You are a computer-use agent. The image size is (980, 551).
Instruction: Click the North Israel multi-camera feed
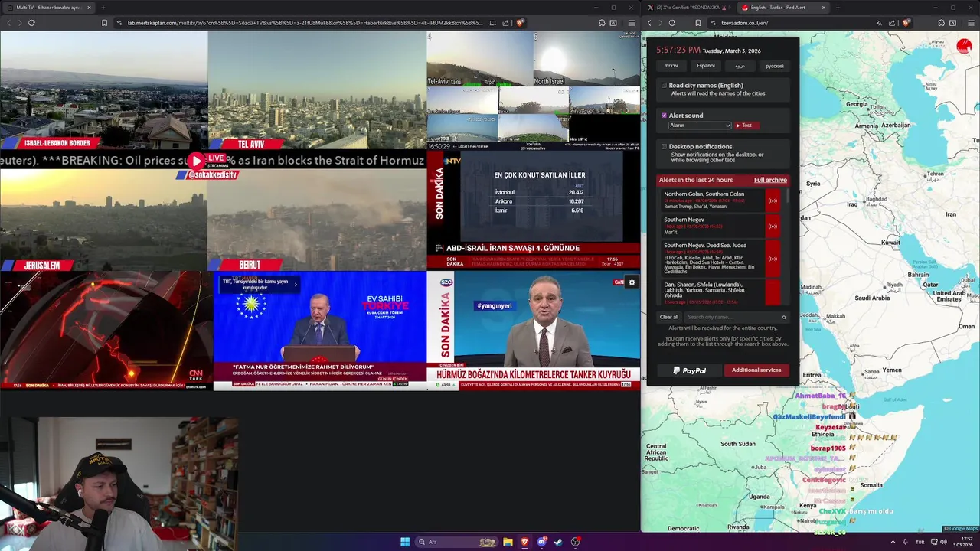(x=586, y=59)
